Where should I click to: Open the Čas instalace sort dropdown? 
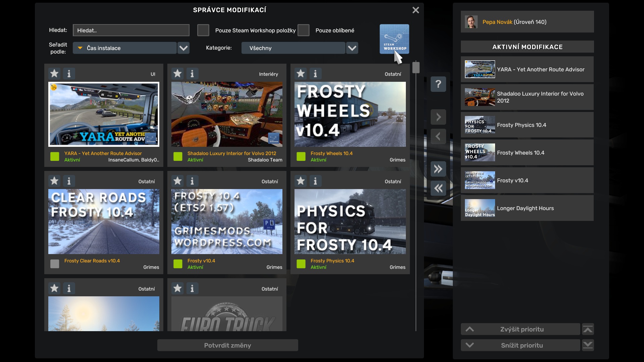pyautogui.click(x=125, y=48)
